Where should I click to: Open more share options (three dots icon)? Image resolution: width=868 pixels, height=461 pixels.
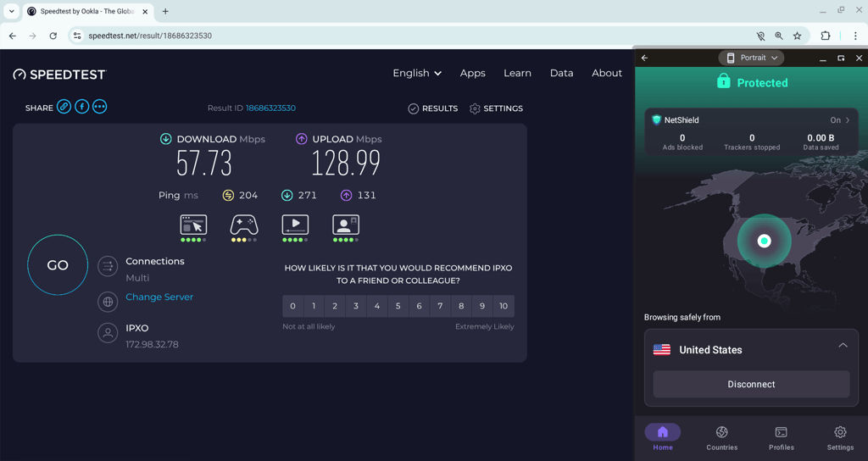(100, 107)
